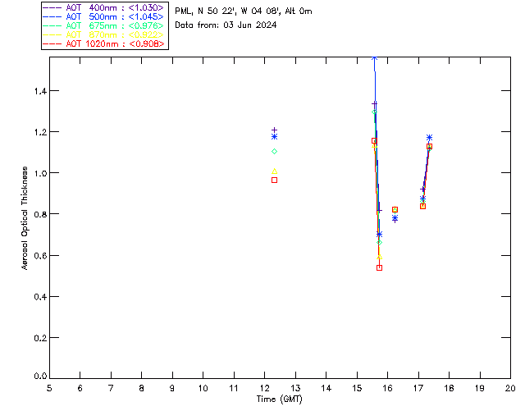Click y-axis tick label 0.2
Image resolution: width=525 pixels, height=420 pixels.
pos(40,338)
